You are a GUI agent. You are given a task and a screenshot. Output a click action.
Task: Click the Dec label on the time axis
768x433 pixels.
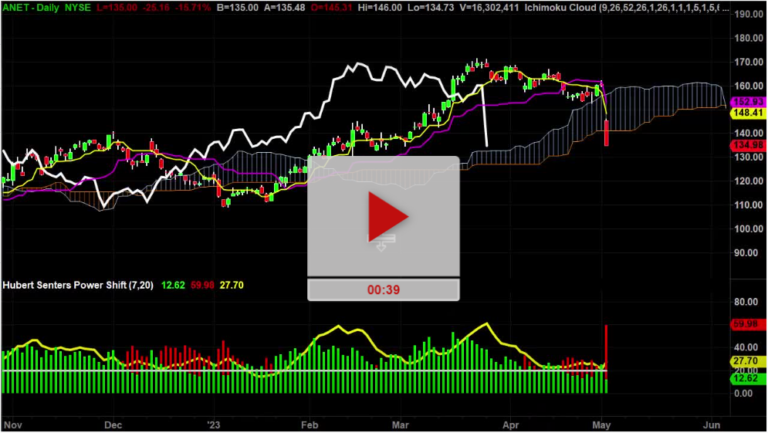112,423
